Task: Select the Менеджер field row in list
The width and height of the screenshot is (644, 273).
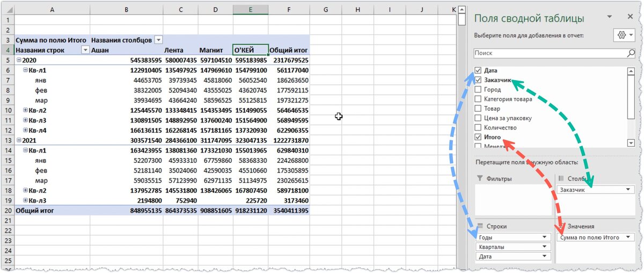Action: (551, 145)
